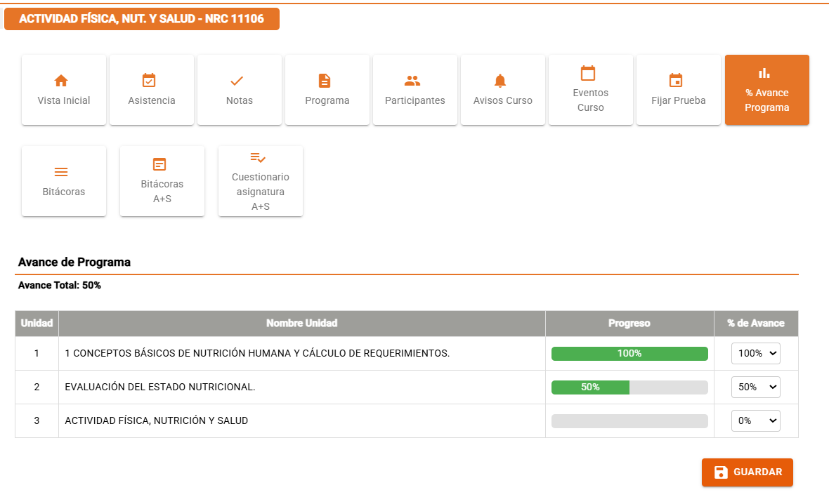Select the Nombre Unidad column header
This screenshot has width=829, height=504.
pos(302,324)
